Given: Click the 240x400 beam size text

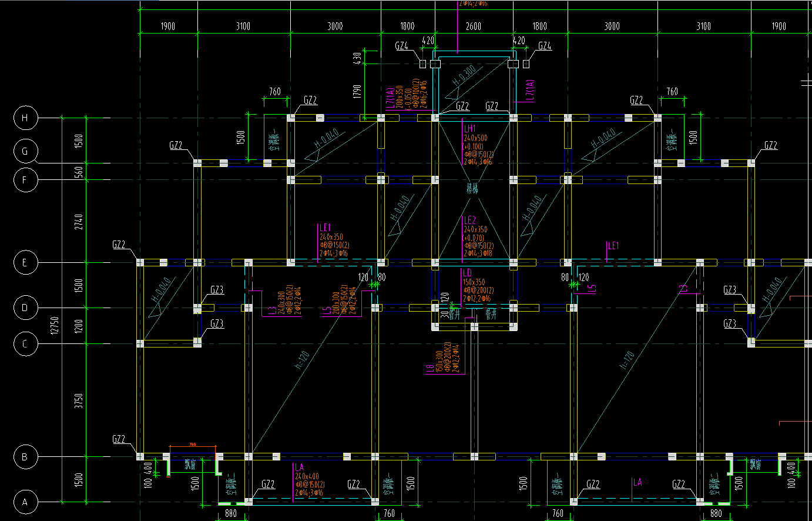Looking at the screenshot, I should click(307, 476).
